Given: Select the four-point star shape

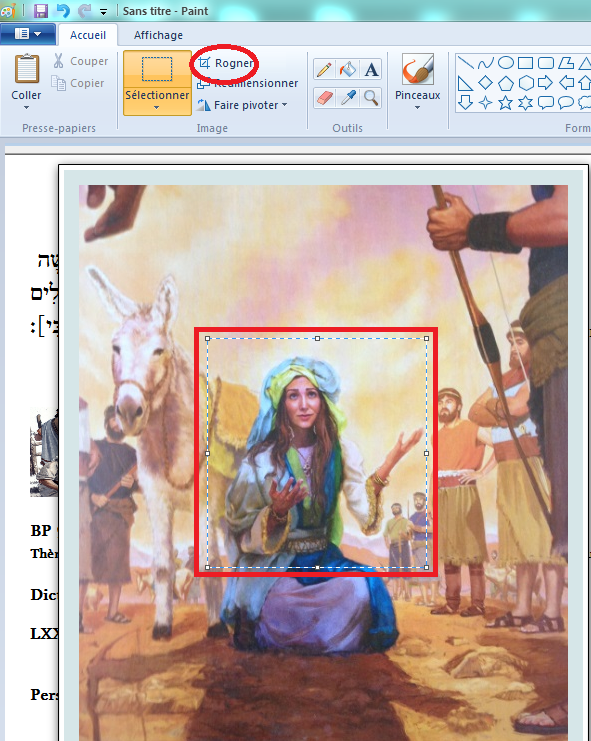Looking at the screenshot, I should (x=486, y=103).
